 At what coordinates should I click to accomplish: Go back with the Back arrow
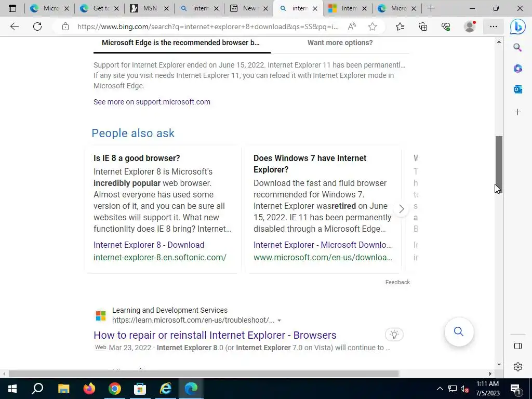[x=14, y=26]
